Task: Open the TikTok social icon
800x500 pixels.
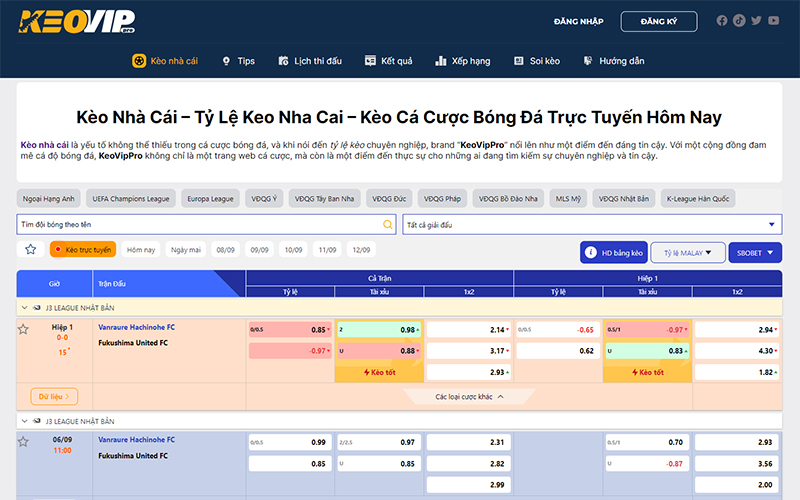Action: click(x=739, y=21)
